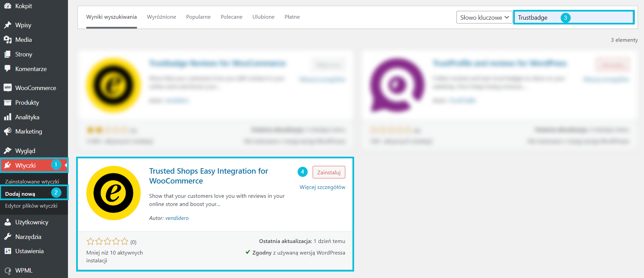The image size is (644, 278).
Task: Open Media menu label
Action: pyautogui.click(x=23, y=40)
